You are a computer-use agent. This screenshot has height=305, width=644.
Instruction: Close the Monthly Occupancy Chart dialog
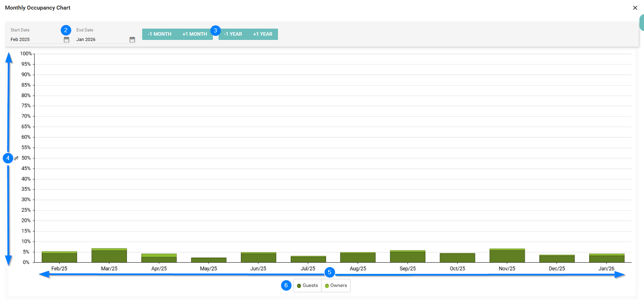635,8
